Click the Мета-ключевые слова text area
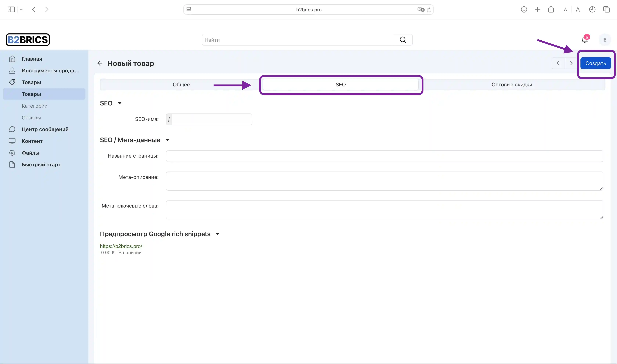 [385, 210]
